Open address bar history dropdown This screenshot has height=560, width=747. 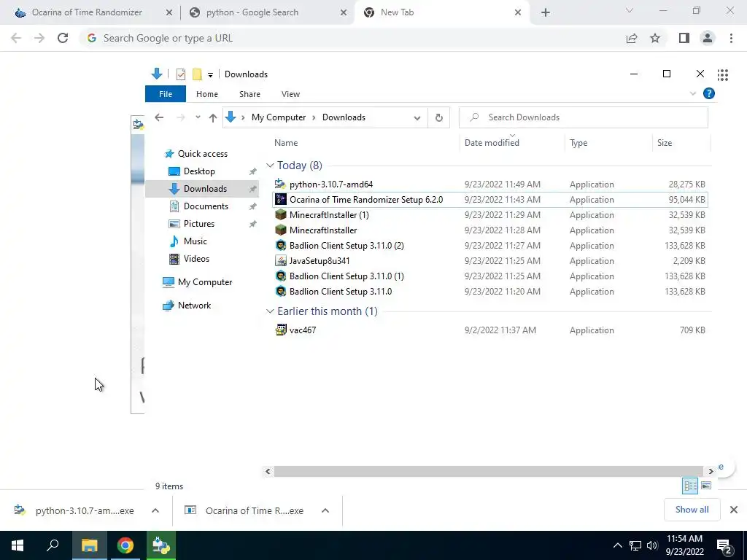pyautogui.click(x=417, y=118)
